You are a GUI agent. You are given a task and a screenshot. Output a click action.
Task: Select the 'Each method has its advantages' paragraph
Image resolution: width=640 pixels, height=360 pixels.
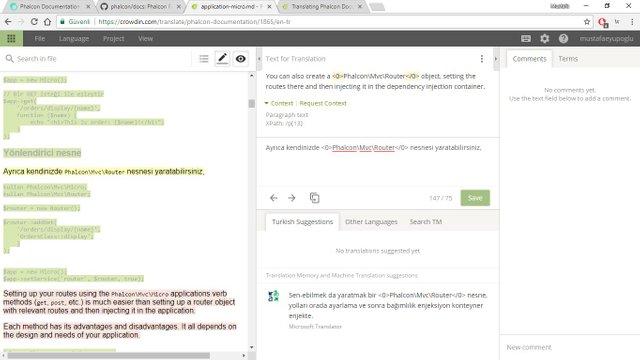coord(120,331)
